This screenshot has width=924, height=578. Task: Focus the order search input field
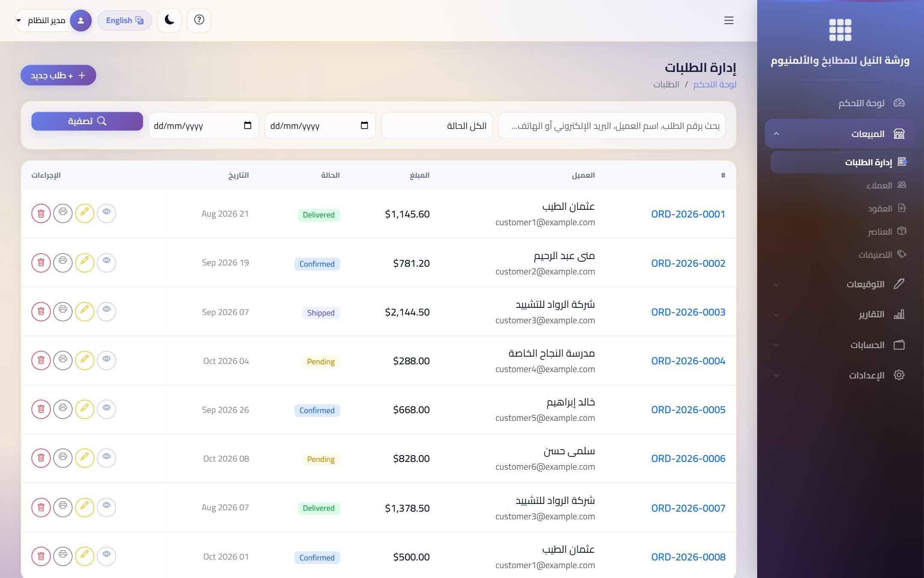[612, 125]
